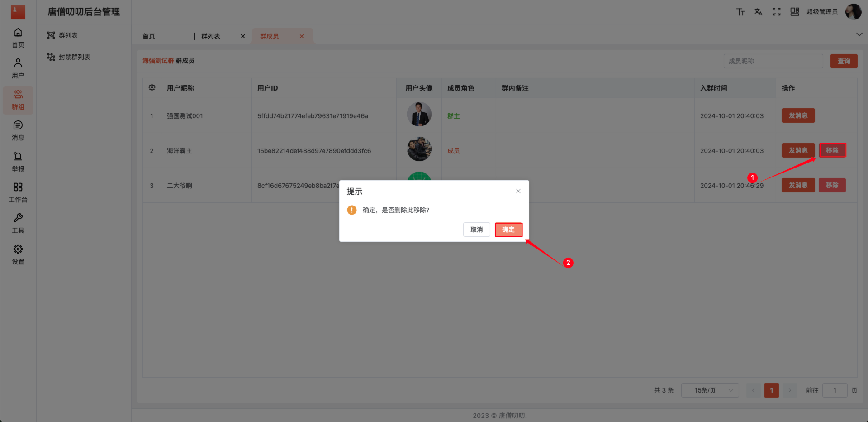Viewport: 868px width, 422px height.
Task: Open the 设置 settings gear icon
Action: click(18, 254)
